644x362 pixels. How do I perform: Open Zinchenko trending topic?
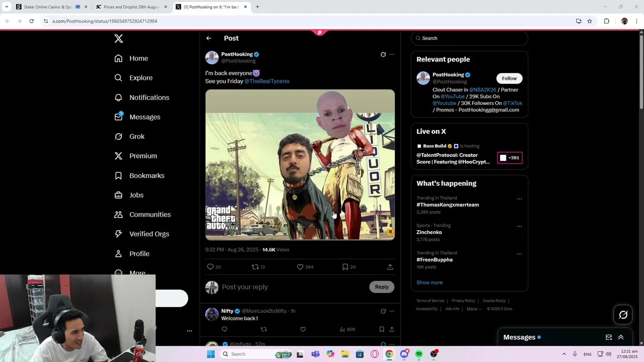coord(429,232)
